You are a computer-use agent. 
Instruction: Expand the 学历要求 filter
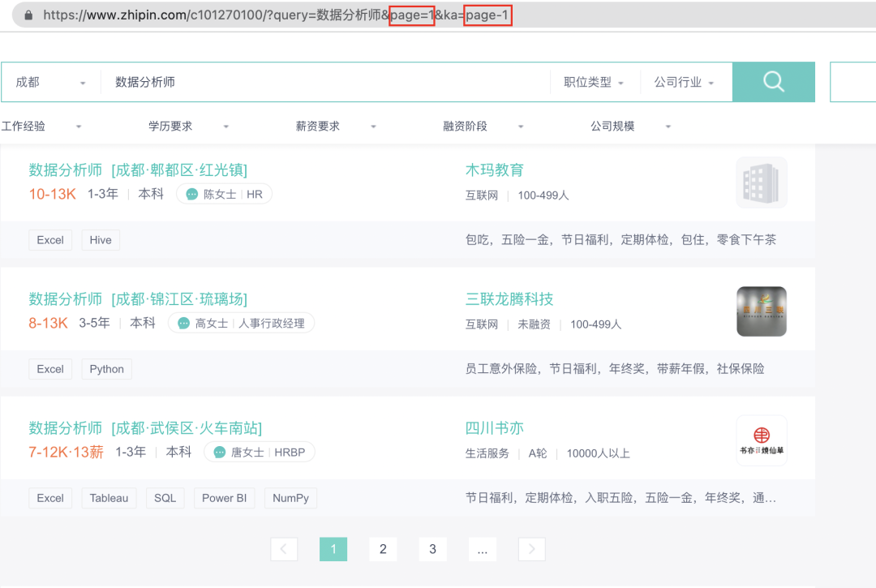tap(188, 127)
